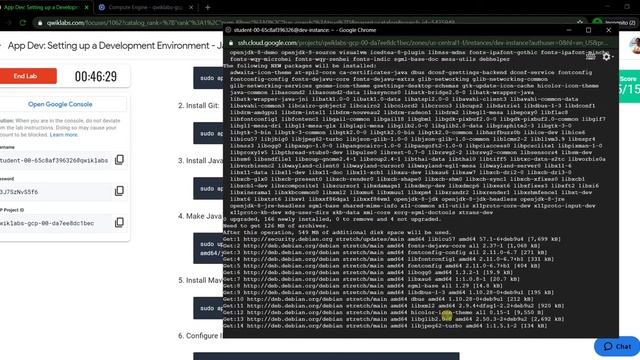Select step text '3. Install Java'
Screen dimensions: 640x360
200,161
